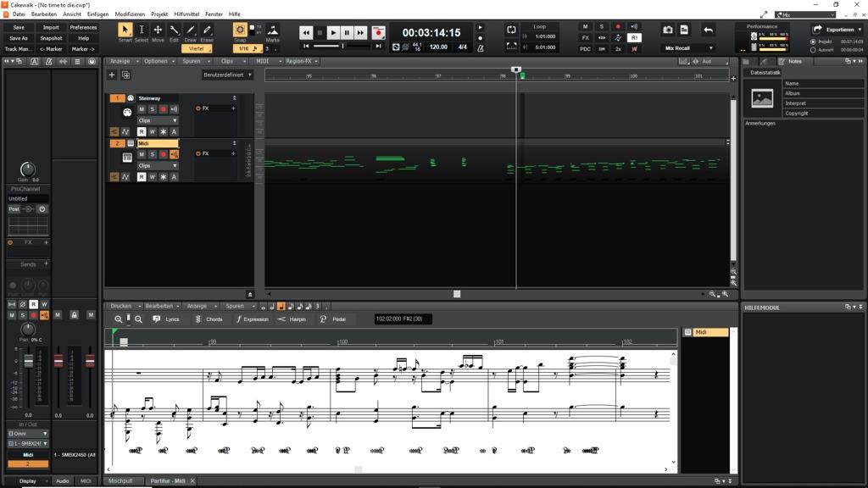Image resolution: width=868 pixels, height=488 pixels.
Task: Take a screenshot with camera icon
Action: (668, 30)
